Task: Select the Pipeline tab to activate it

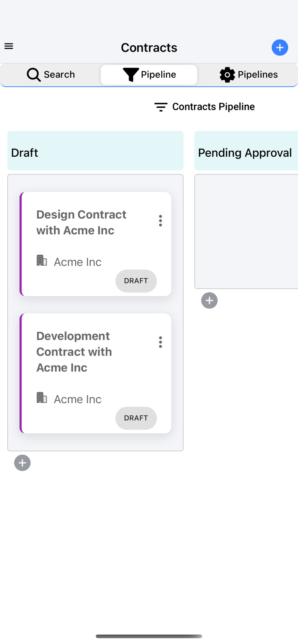Action: [x=149, y=74]
